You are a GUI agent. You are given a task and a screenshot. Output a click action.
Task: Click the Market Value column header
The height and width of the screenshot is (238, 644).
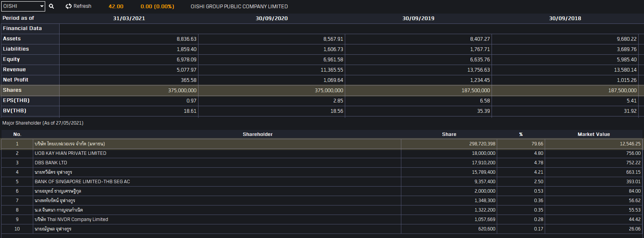point(594,134)
